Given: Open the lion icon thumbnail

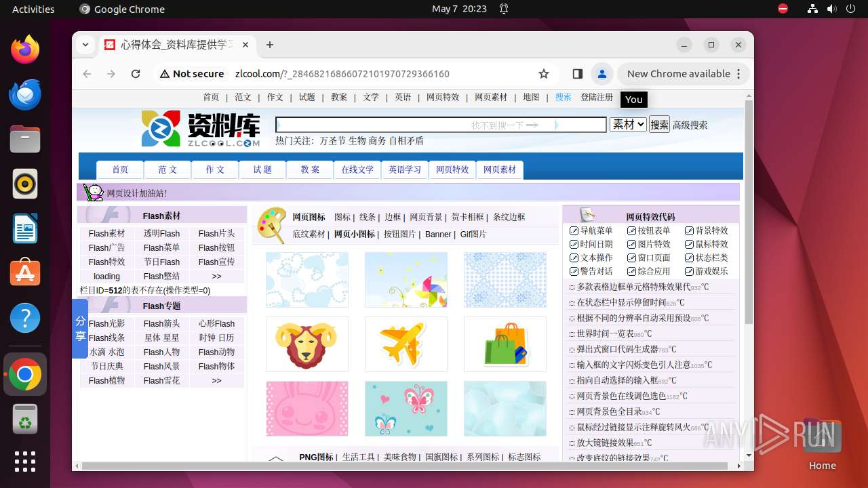Looking at the screenshot, I should click(307, 344).
